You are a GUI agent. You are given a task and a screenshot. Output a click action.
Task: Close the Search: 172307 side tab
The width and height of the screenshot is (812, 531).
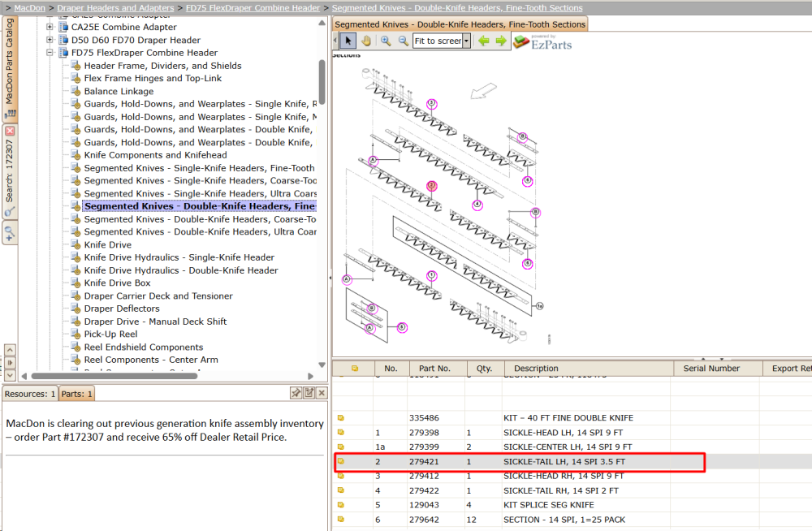tap(10, 131)
